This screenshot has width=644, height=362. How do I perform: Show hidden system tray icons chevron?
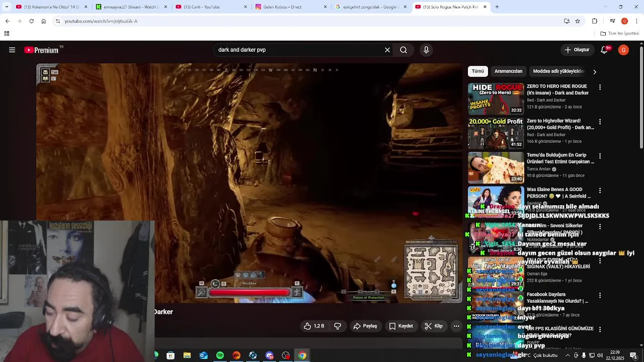[x=568, y=355]
